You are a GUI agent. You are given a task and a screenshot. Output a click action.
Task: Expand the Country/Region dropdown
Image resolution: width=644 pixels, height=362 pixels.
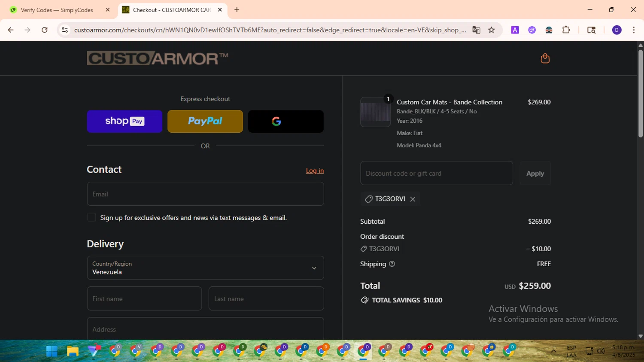(205, 268)
